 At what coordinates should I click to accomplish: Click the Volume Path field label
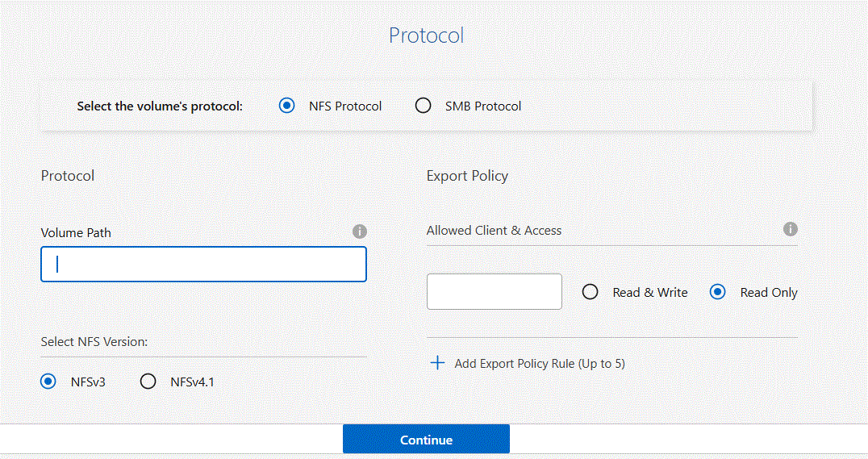click(x=76, y=232)
